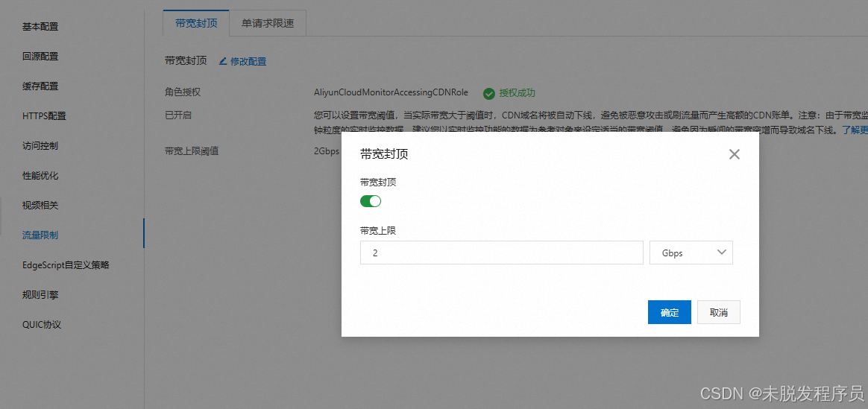Open 视频相关 in the sidebar
The width and height of the screenshot is (868, 409).
[40, 206]
